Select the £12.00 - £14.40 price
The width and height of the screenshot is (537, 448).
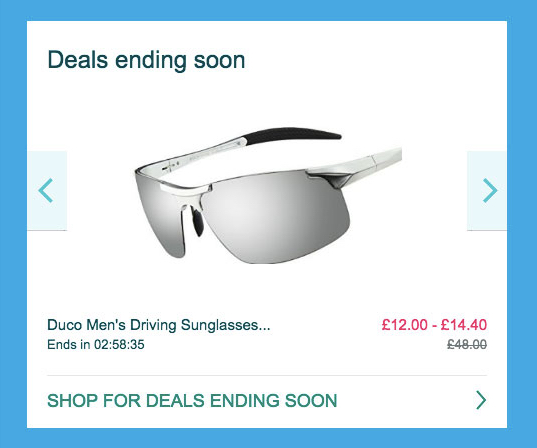click(x=434, y=325)
